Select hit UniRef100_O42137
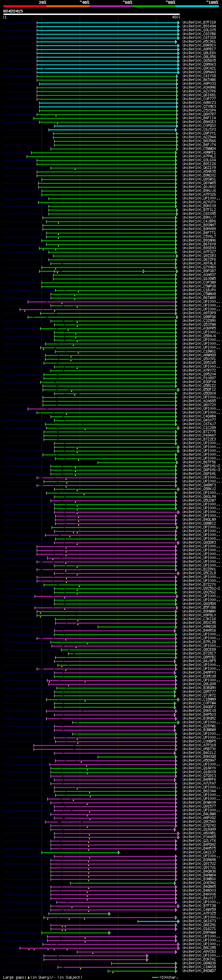This screenshot has width=222, height=980. coord(199,852)
